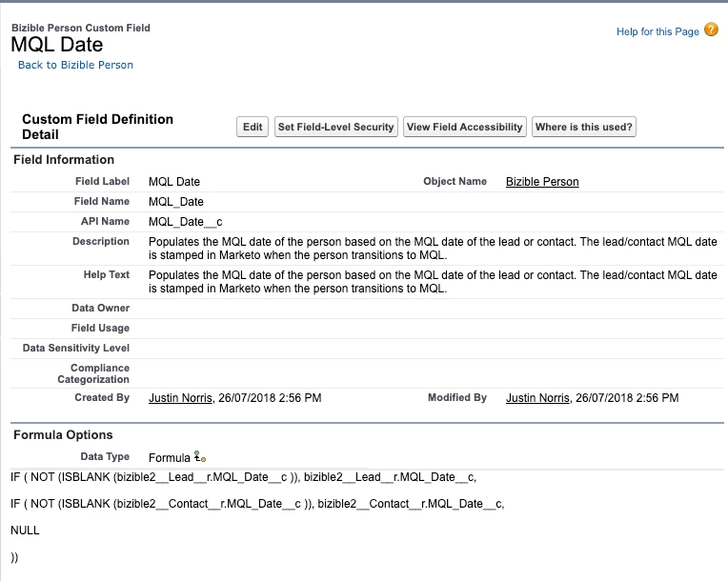728x581 pixels.
Task: Click the Contact MQL_Date formula line
Action: pyautogui.click(x=257, y=504)
